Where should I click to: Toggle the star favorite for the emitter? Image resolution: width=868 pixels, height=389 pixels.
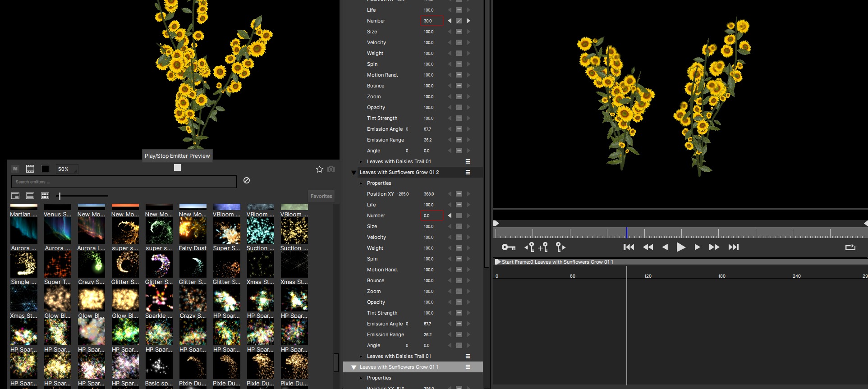pyautogui.click(x=320, y=169)
